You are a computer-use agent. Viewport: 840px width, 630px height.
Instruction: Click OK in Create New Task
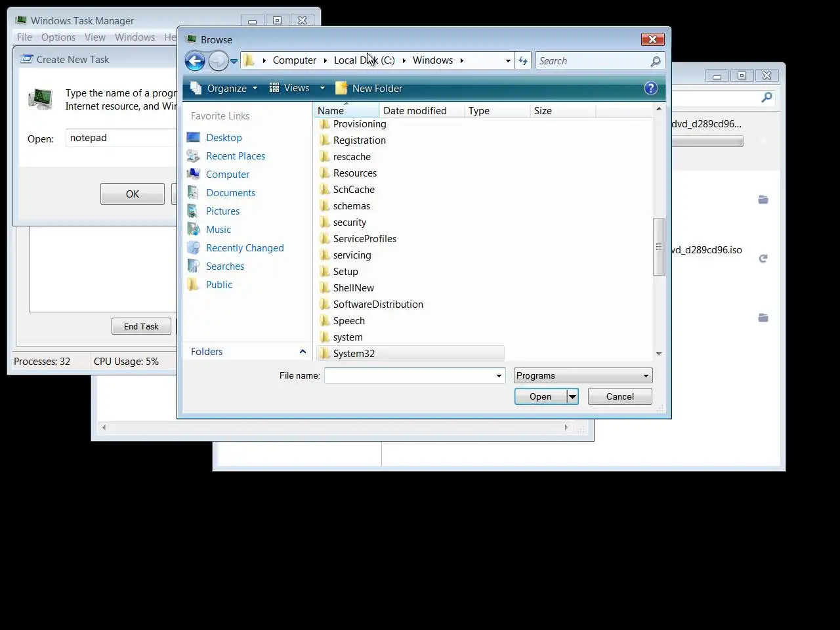tap(133, 194)
